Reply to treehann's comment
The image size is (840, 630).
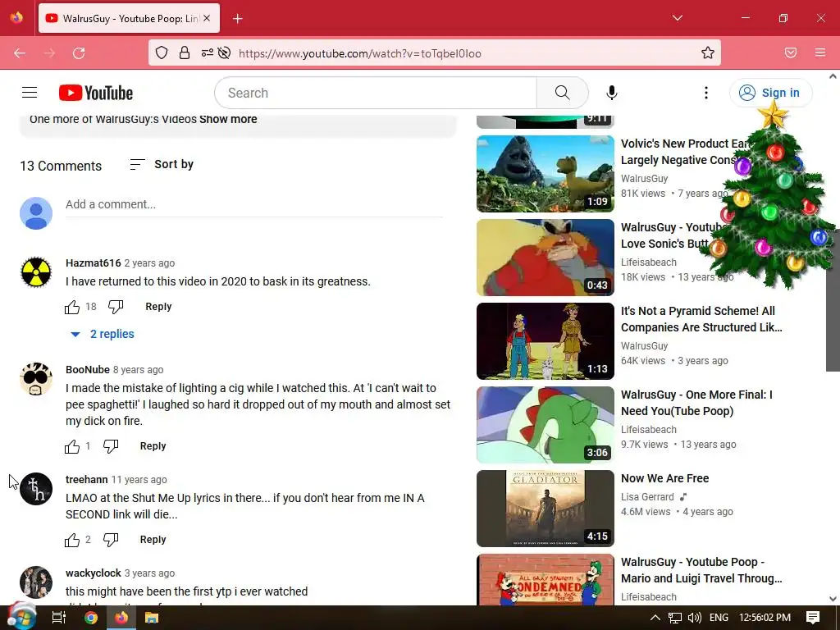(153, 540)
